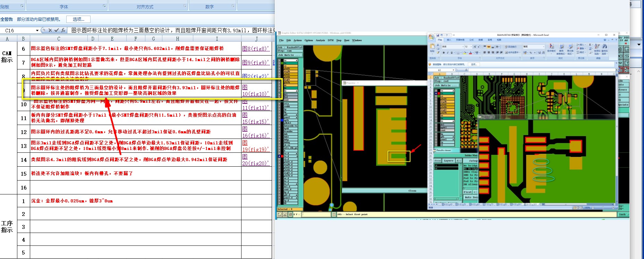The height and width of the screenshot is (259, 644).
Task: Toggle visibility of layer 'drl' in Graphic Editor
Action: 279,94
